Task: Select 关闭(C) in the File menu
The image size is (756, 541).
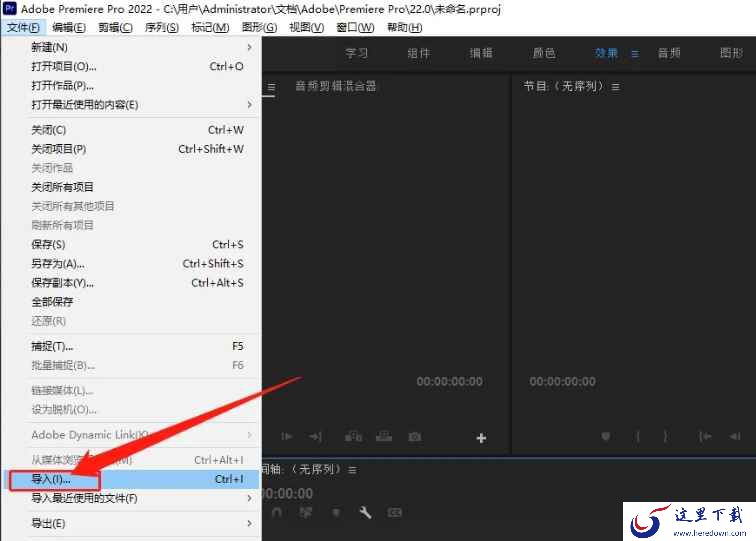Action: pos(132,130)
